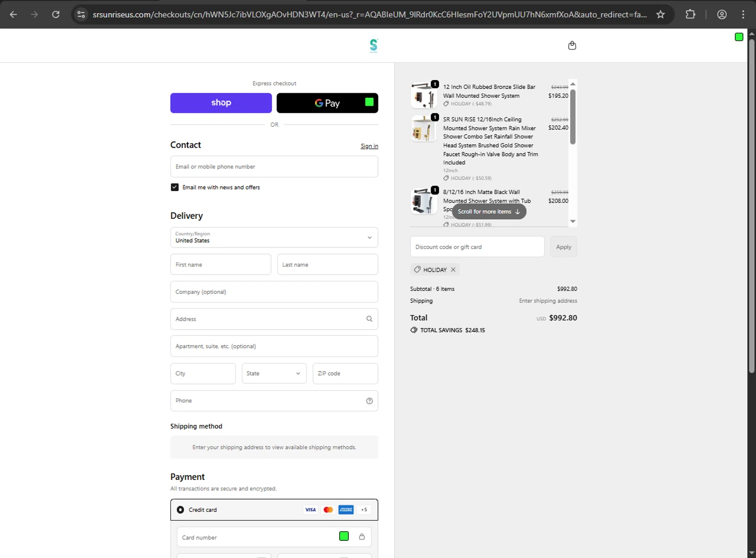Click the tag icon beside TOTAL SAVINGS
The width and height of the screenshot is (756, 558).
(x=414, y=330)
